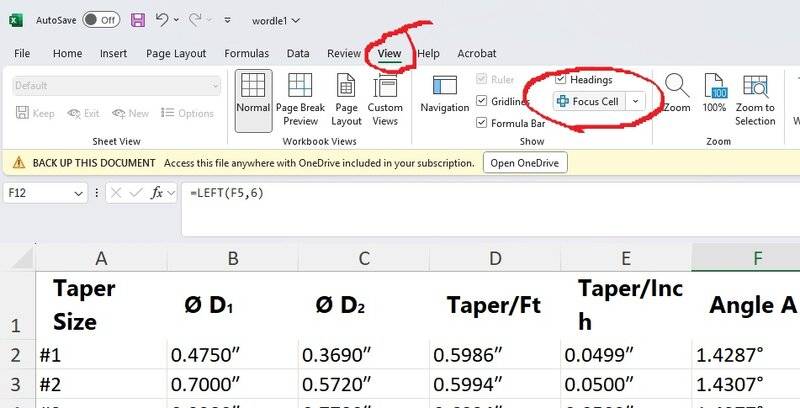Select row 2 header
800x408 pixels.
(17, 355)
